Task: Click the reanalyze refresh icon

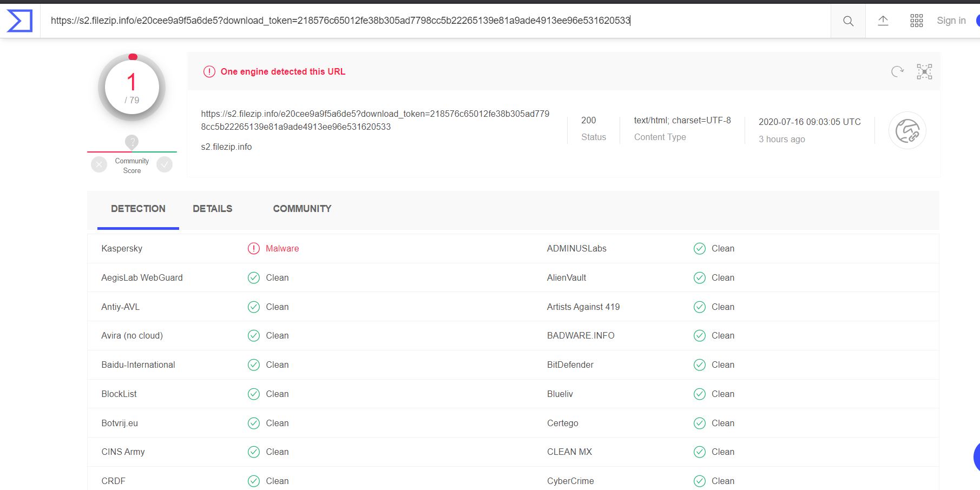Action: pos(897,71)
